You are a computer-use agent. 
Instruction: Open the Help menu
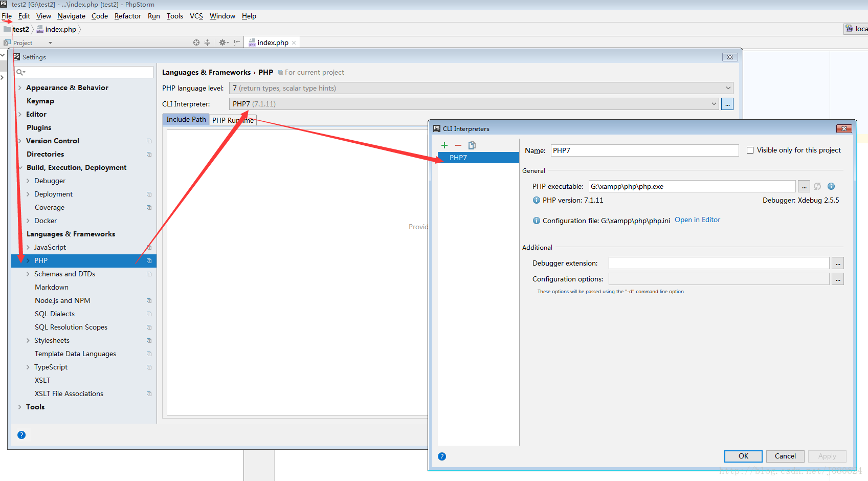(x=249, y=16)
